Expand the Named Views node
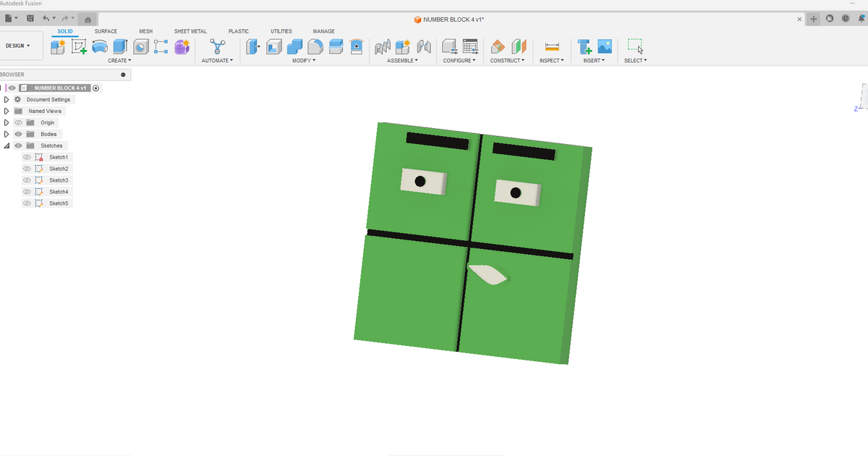 tap(7, 111)
